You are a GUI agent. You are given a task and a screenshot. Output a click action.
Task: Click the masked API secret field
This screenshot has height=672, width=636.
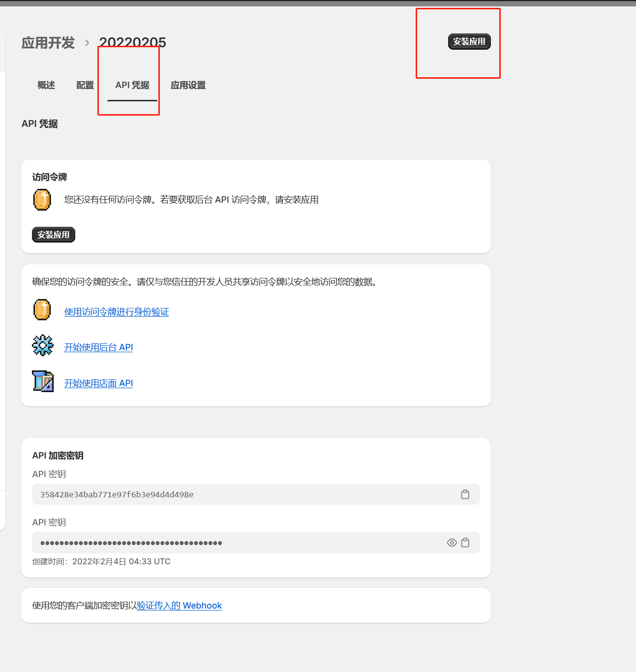click(256, 543)
